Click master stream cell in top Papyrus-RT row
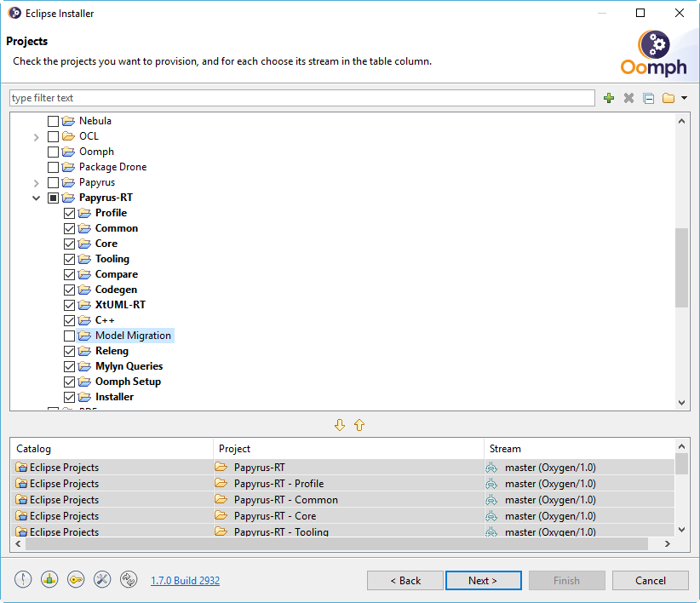The image size is (700, 603). (579, 468)
